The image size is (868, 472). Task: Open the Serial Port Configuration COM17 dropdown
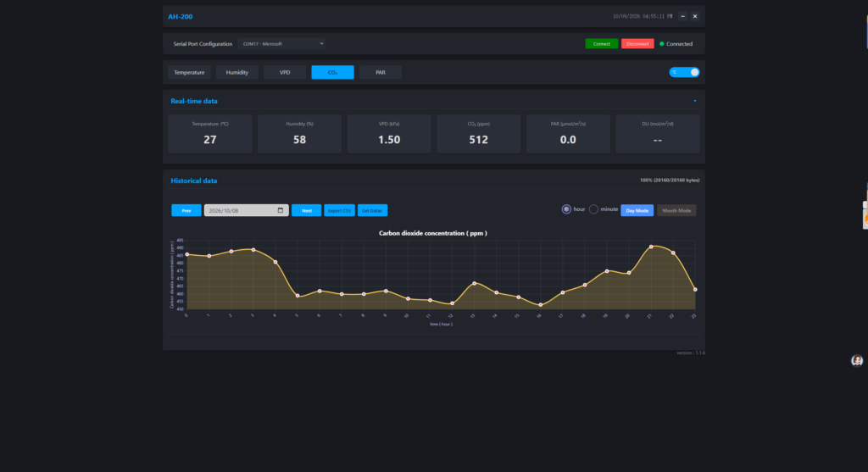(281, 44)
